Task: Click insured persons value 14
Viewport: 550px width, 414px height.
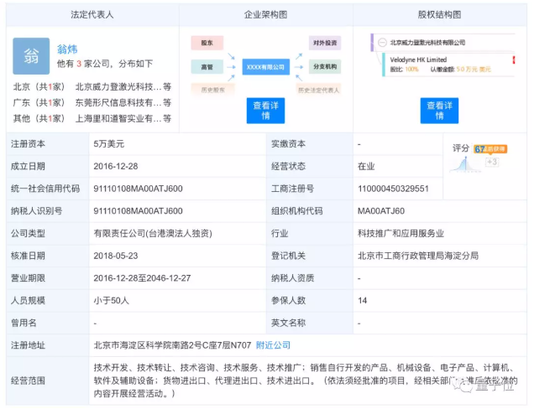Action: (362, 301)
